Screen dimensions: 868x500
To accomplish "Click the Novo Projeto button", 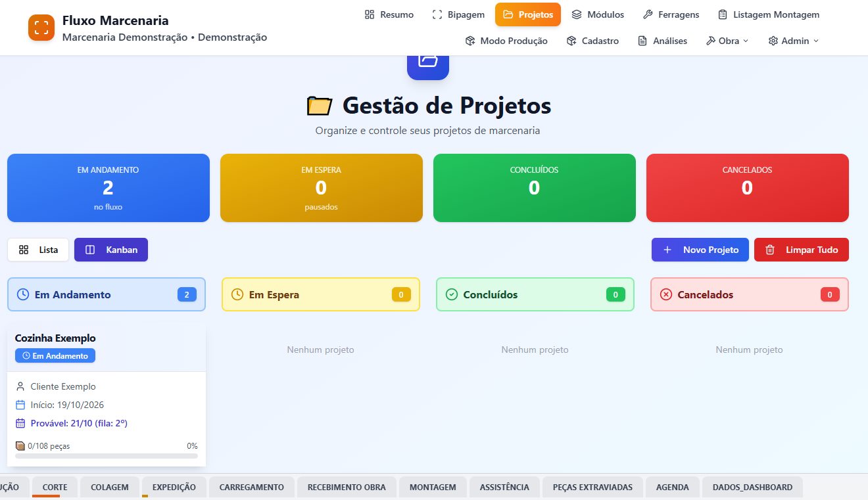I will click(x=700, y=250).
